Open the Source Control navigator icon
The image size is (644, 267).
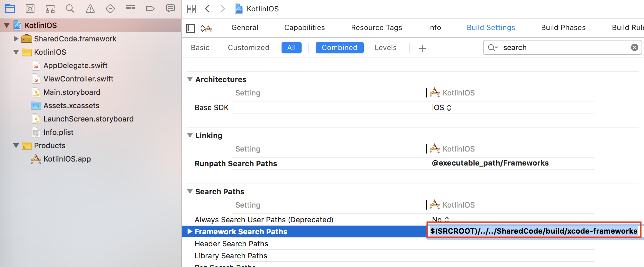(x=30, y=9)
